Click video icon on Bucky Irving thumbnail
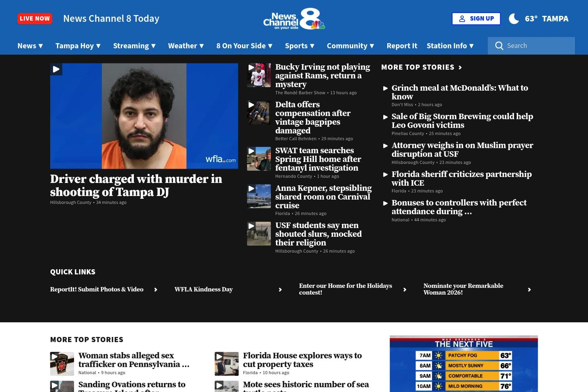The image size is (588, 392). pos(251,67)
